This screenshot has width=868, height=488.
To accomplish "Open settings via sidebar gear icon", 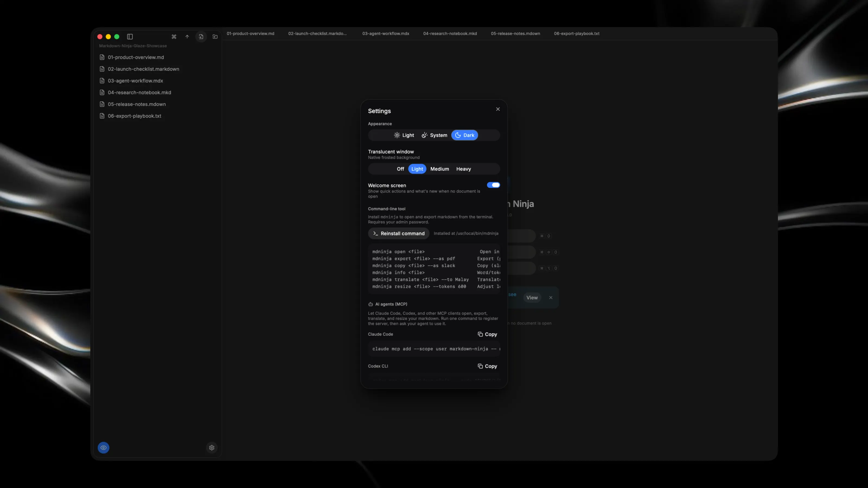I will (212, 448).
